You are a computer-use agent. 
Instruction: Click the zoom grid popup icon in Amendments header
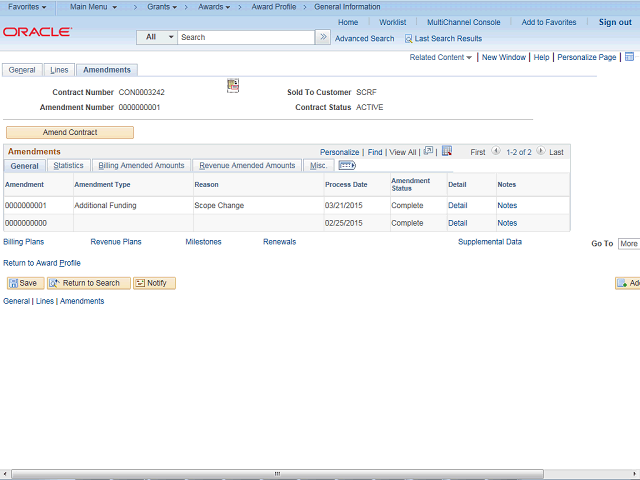tap(428, 151)
